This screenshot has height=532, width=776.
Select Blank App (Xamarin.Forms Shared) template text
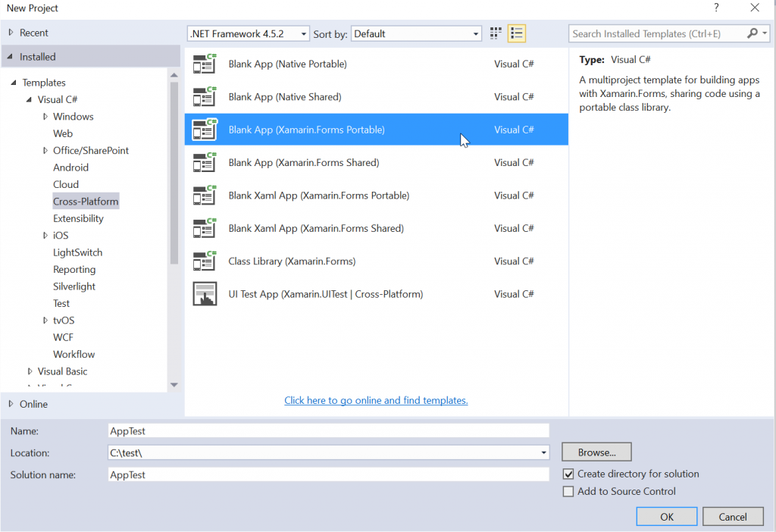(304, 162)
